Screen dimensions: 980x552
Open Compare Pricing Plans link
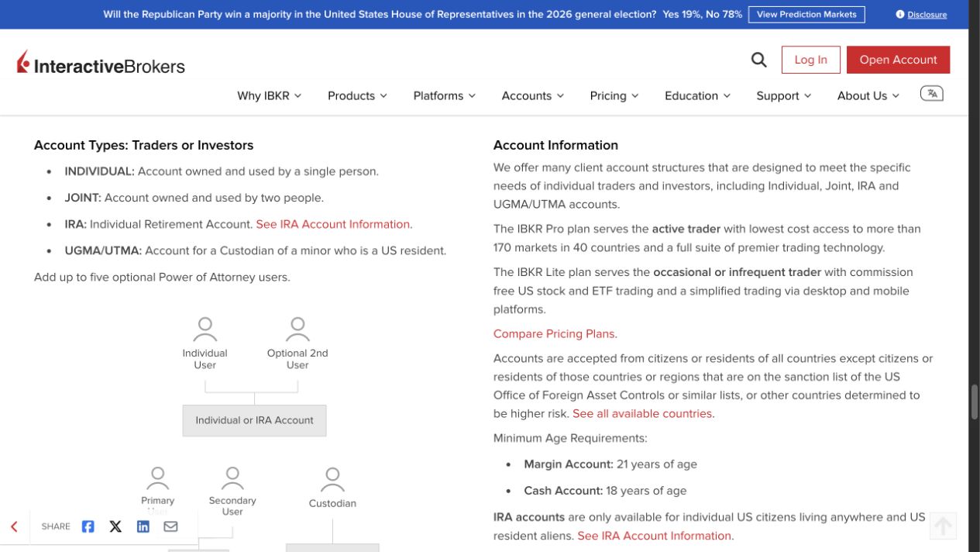(x=555, y=334)
